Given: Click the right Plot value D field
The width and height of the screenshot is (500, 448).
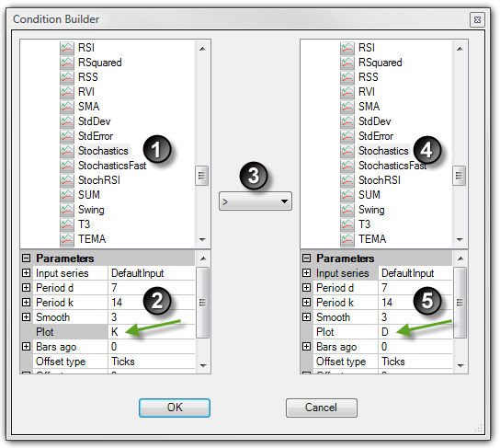Looking at the screenshot, I should click(415, 332).
